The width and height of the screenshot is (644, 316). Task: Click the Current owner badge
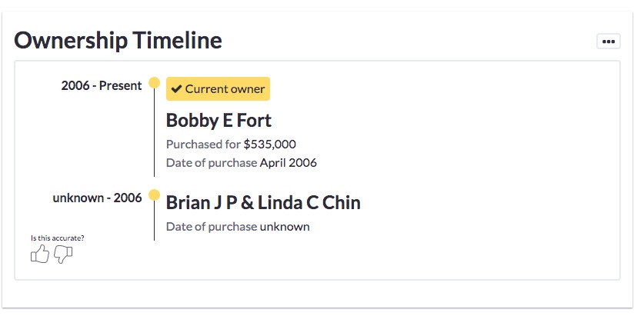click(x=218, y=88)
